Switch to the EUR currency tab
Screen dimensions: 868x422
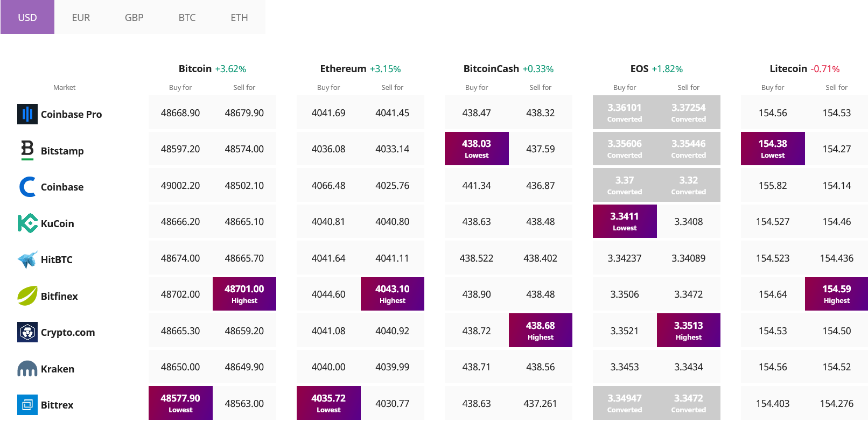(x=81, y=17)
